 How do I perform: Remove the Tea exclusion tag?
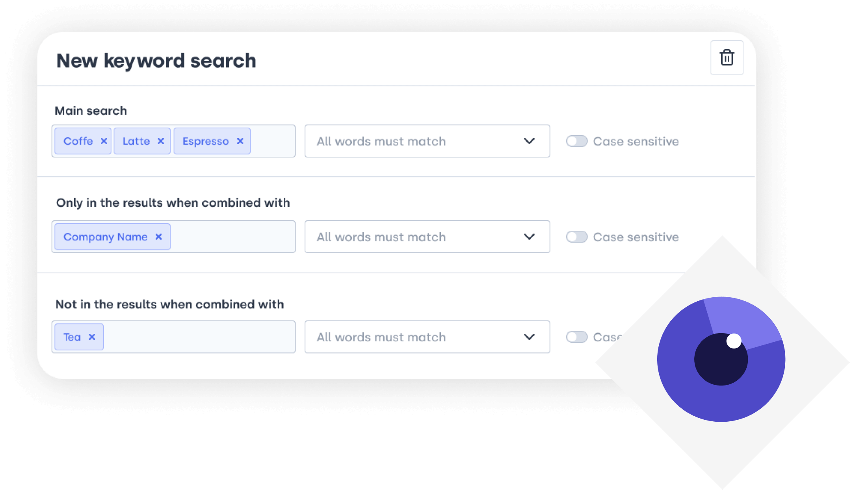(92, 337)
